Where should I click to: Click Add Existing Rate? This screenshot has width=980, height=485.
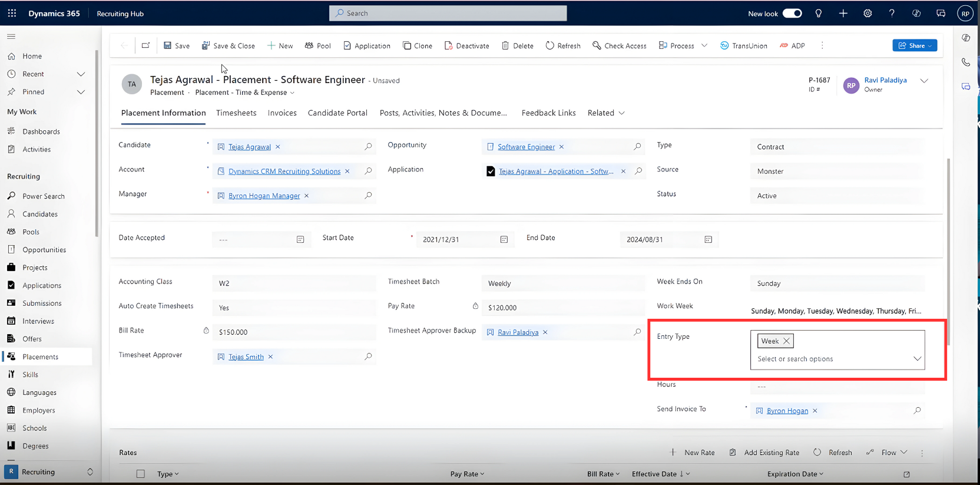(x=764, y=453)
